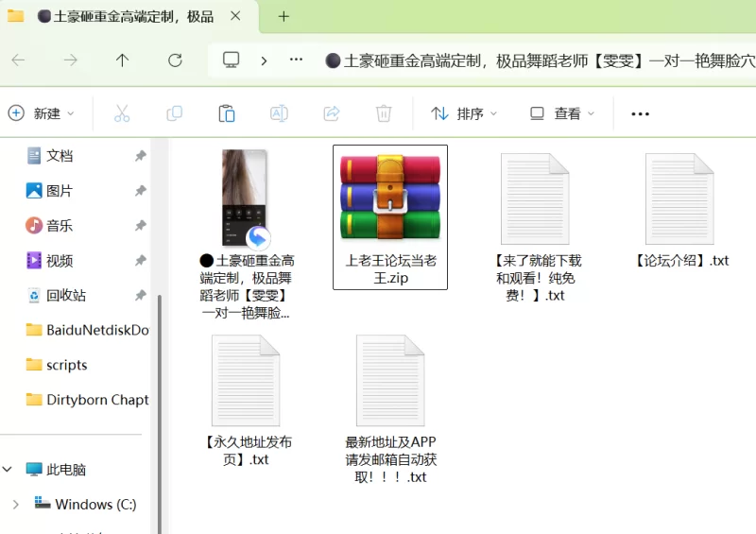Open the See more three-dots toolbar menu
Screen dimensions: 756x534
click(x=640, y=113)
